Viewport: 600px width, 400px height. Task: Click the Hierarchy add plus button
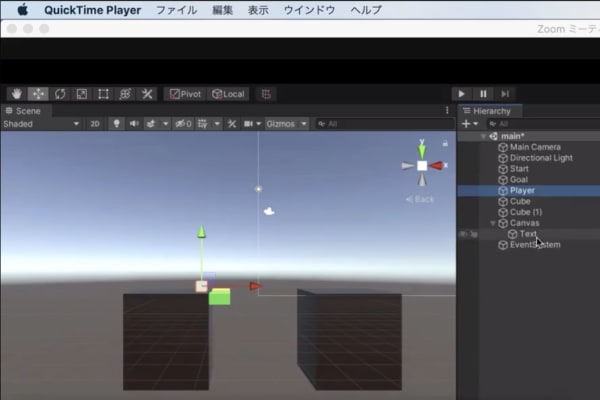pos(466,124)
